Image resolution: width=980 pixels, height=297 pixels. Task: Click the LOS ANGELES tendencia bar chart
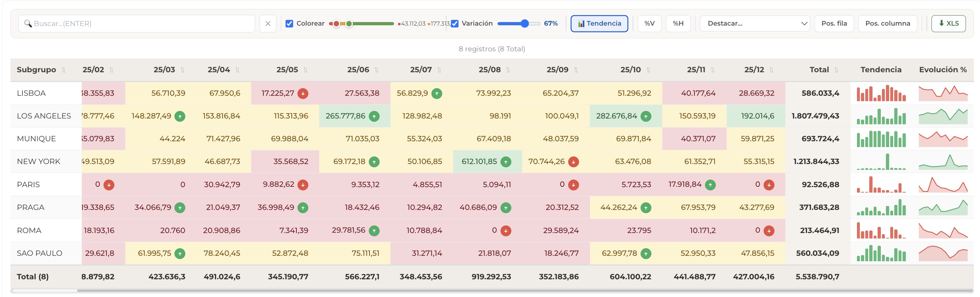point(881,116)
